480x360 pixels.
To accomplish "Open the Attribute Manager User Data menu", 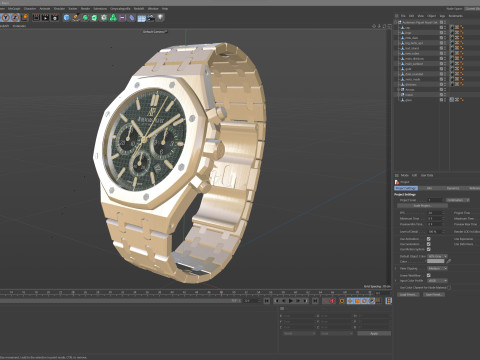I will 427,175.
